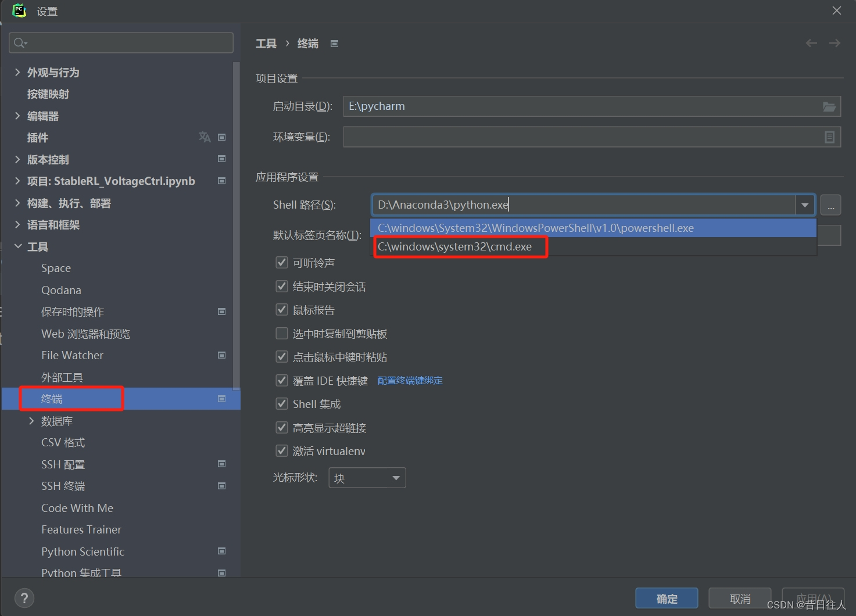Image resolution: width=856 pixels, height=616 pixels.
Task: Uncheck the 可听铃声 option
Action: pyautogui.click(x=282, y=262)
